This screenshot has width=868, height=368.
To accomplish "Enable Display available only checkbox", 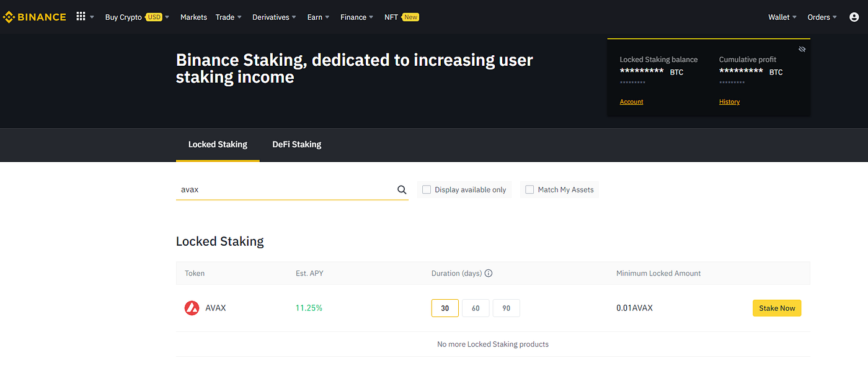I will (427, 190).
